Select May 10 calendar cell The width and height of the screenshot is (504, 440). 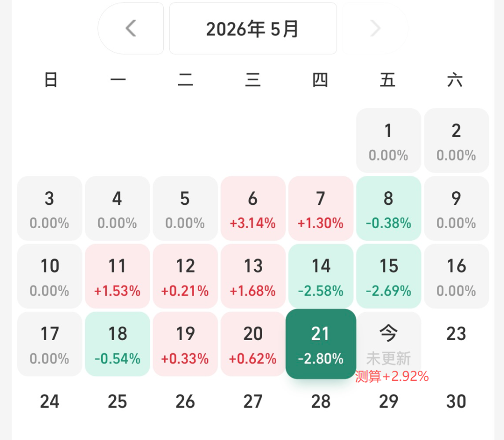(x=49, y=276)
